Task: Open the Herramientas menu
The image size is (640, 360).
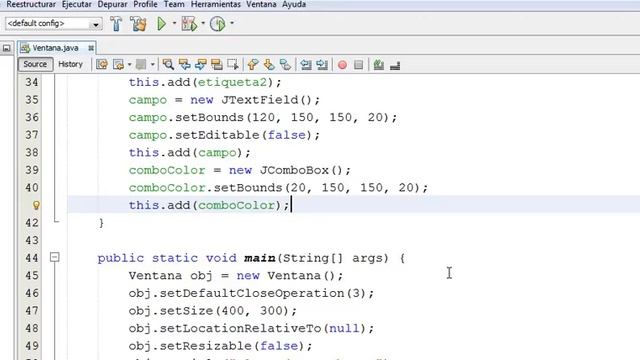Action: tap(216, 4)
